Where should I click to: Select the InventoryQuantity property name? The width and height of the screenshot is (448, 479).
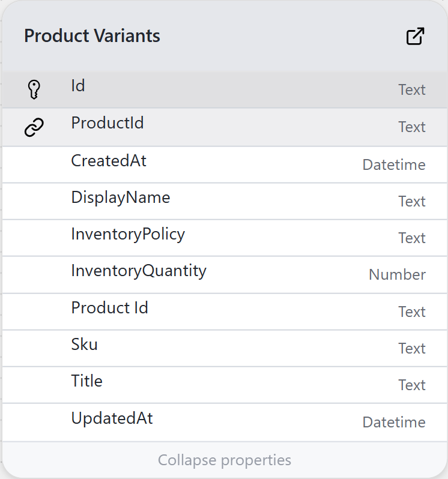(139, 271)
